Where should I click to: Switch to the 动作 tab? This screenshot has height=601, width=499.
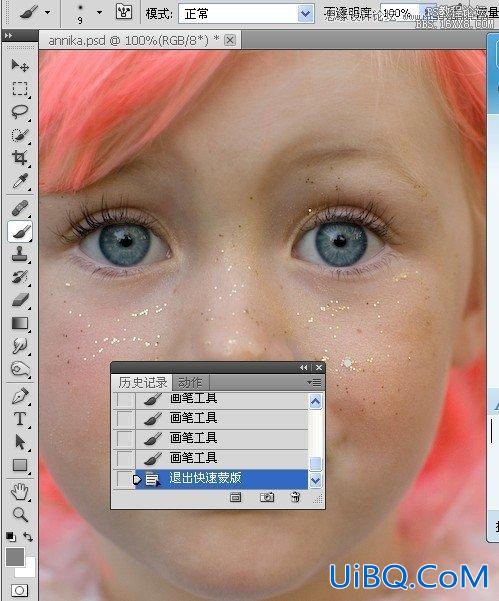[190, 383]
